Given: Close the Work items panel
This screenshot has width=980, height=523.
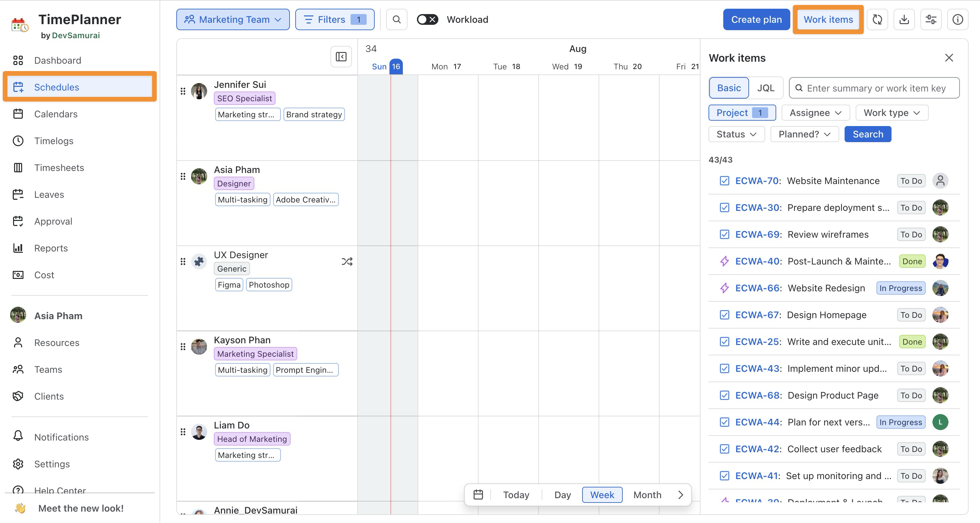Looking at the screenshot, I should [949, 57].
